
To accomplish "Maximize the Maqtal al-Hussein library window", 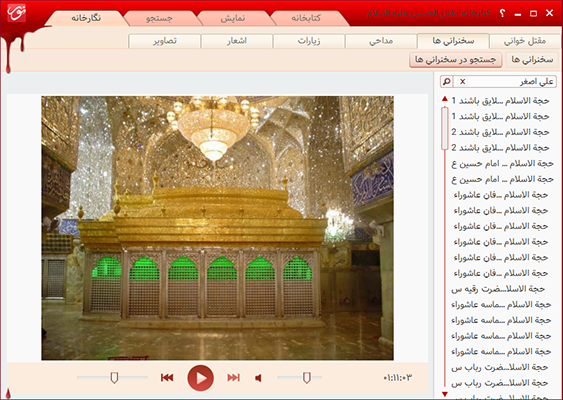I will (533, 14).
